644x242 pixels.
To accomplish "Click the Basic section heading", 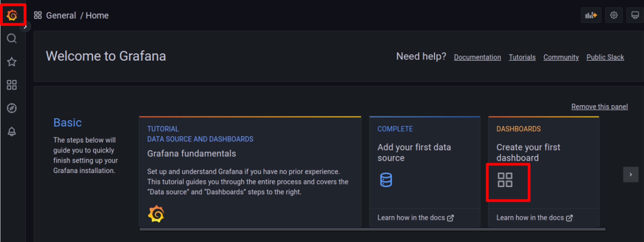I will (67, 123).
